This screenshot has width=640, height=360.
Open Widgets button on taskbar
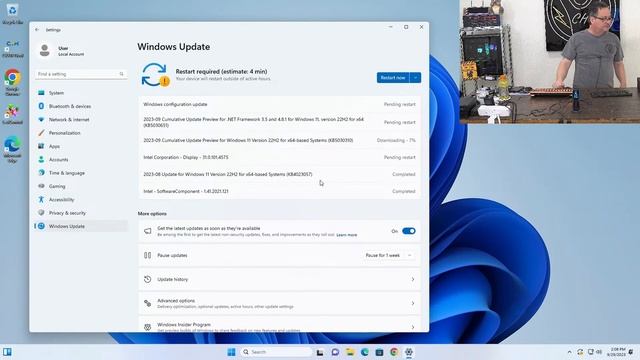click(7, 352)
